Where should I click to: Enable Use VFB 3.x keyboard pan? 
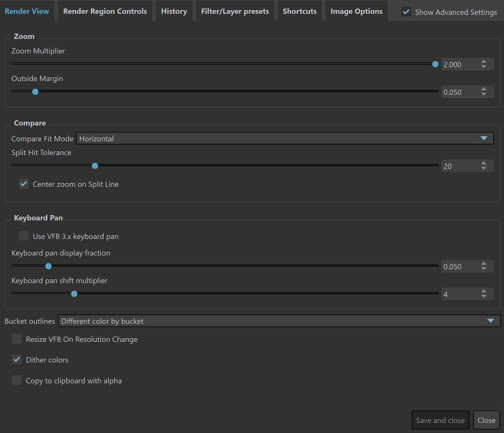pyautogui.click(x=24, y=236)
